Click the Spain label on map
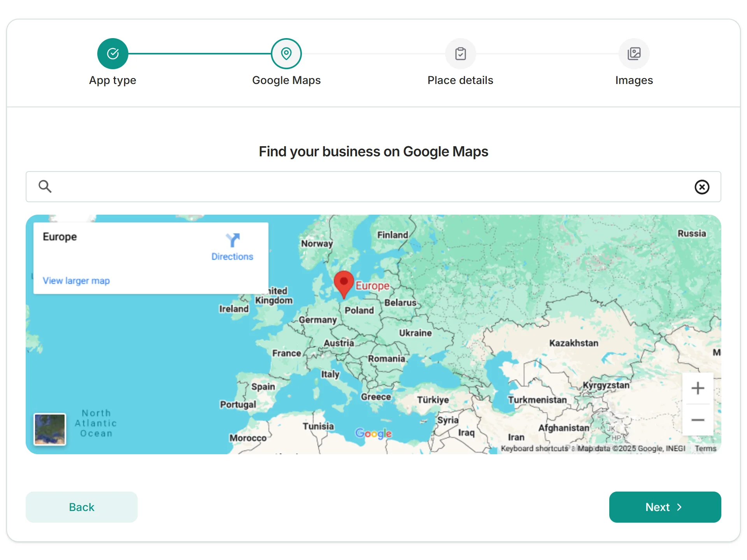 263,387
